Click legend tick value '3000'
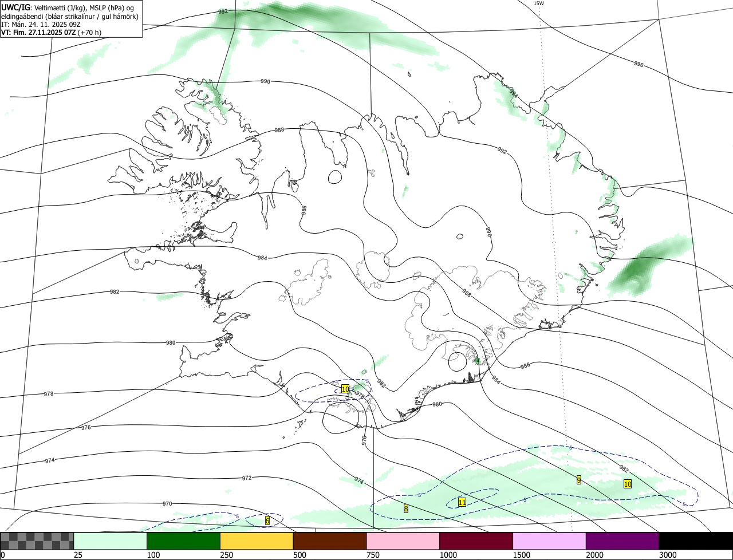The image size is (733, 560). [668, 555]
